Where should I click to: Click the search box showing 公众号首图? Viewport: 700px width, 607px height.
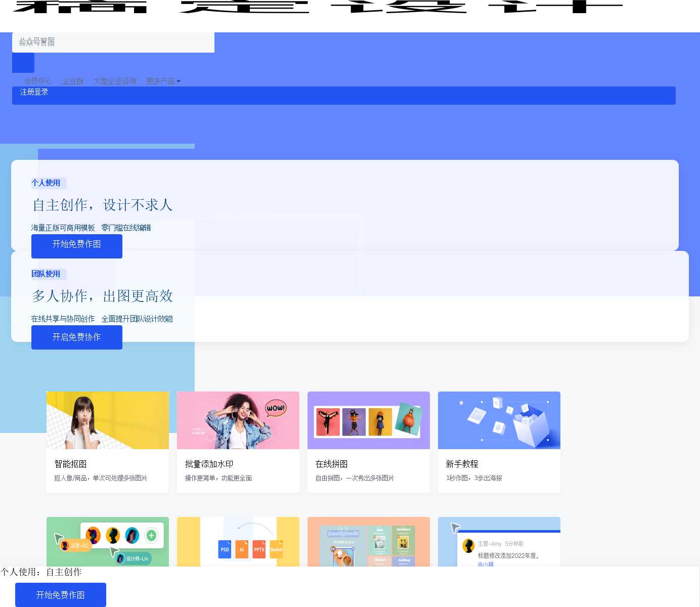[x=113, y=42]
